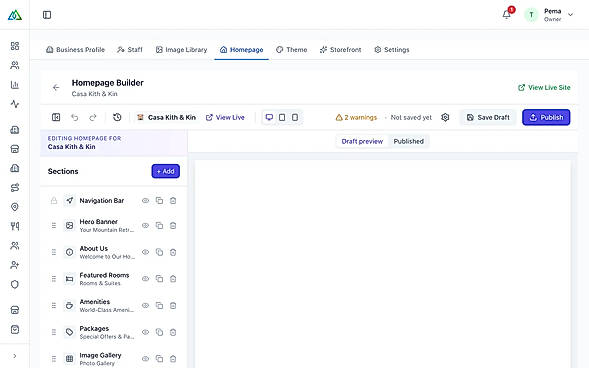Switch to the Image Library tab
Screen dimensions: 589x368
click(181, 50)
